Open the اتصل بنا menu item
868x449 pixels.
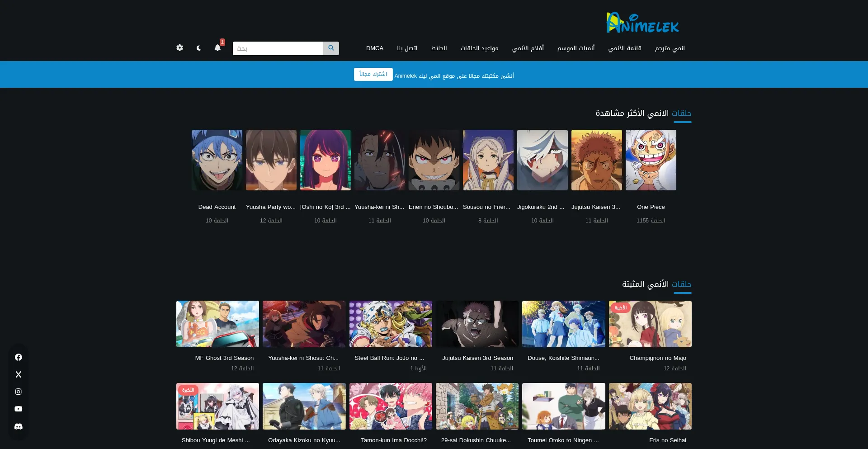[407, 48]
